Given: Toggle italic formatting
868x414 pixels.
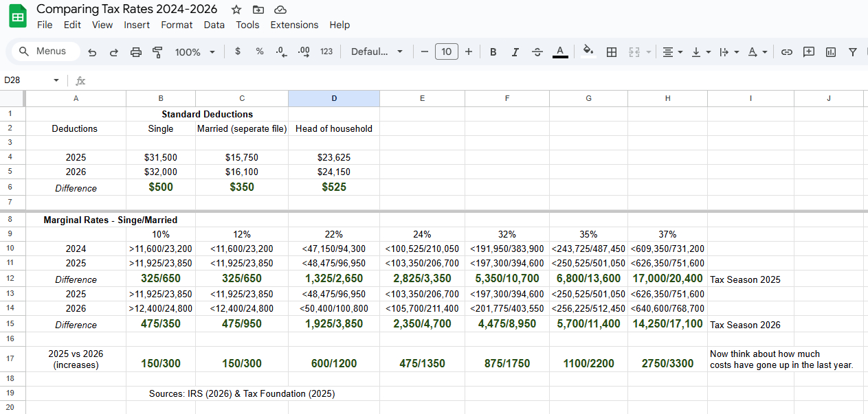Looking at the screenshot, I should [515, 52].
